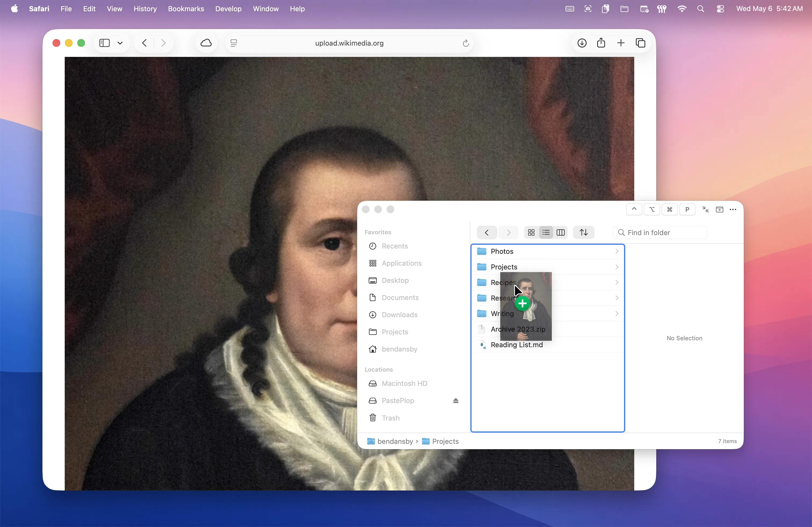Eject the PastePlop volume
The height and width of the screenshot is (527, 812).
tap(456, 401)
